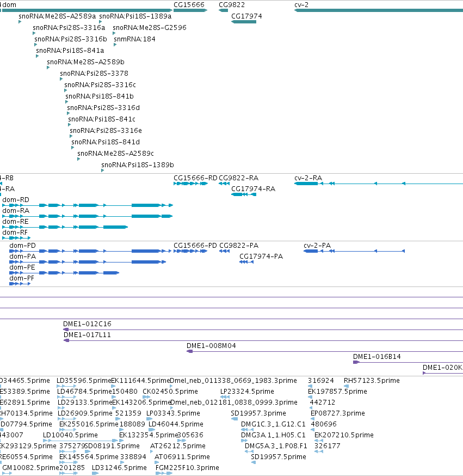The height and width of the screenshot is (476, 463).
Task: Open snoRNA:Psi18S-841b feature
Action: 67,102
